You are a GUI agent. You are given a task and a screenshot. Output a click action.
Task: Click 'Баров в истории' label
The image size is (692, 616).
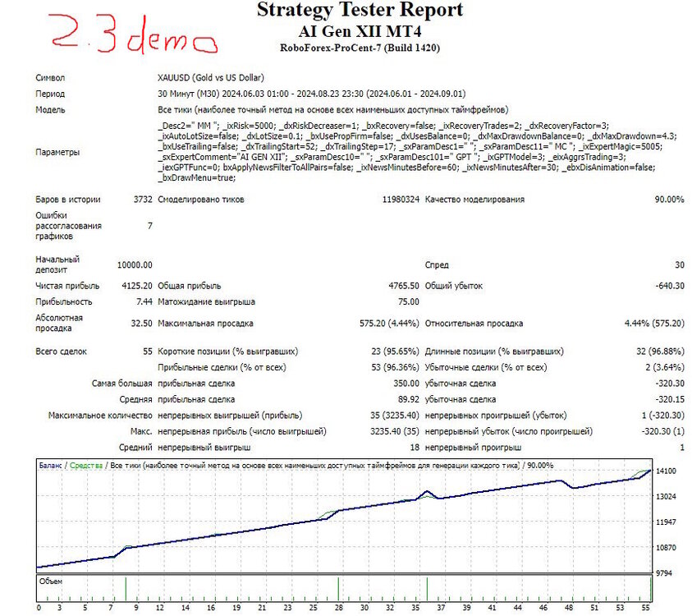68,199
